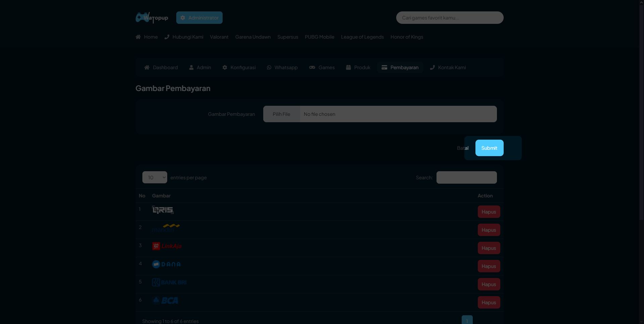The image size is (644, 324).
Task: Click the Administrator button
Action: coord(199,18)
